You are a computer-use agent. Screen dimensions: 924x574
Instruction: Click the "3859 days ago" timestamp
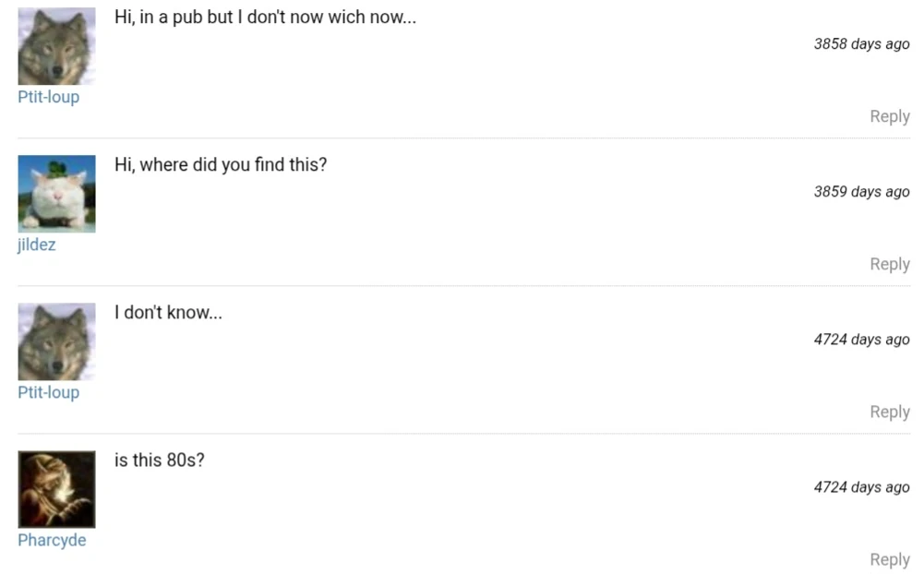(x=861, y=192)
